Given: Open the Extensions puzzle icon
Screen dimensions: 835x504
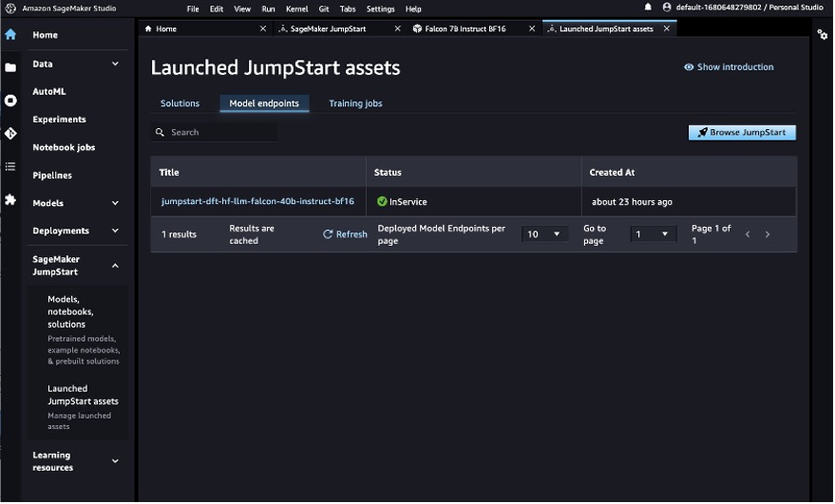Looking at the screenshot, I should [10, 200].
